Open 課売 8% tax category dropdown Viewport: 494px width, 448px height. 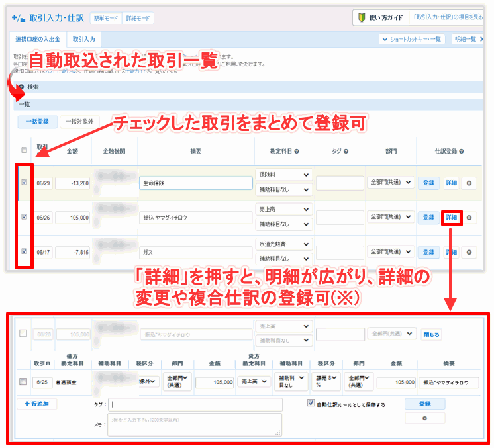[326, 381]
